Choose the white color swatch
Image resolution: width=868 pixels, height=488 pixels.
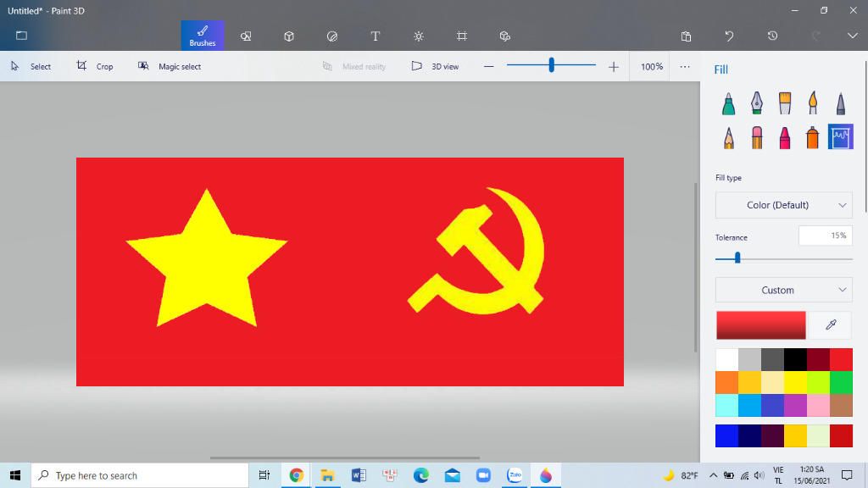coord(726,359)
